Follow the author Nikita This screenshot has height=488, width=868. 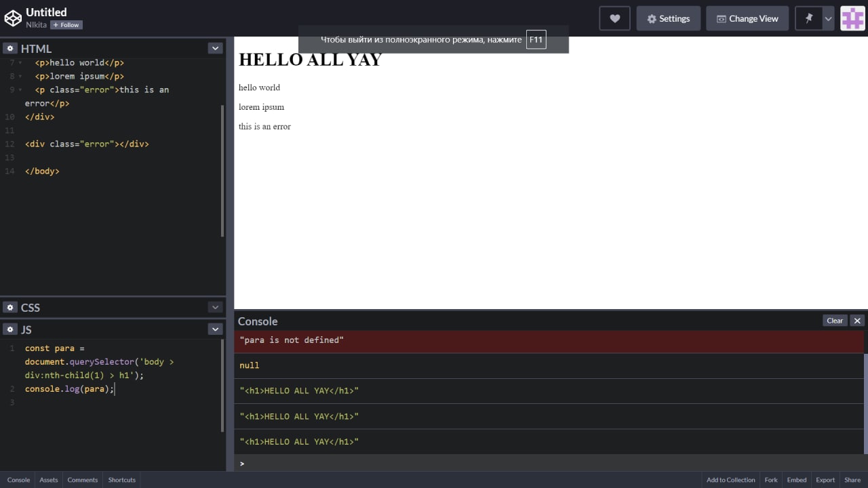coord(66,25)
